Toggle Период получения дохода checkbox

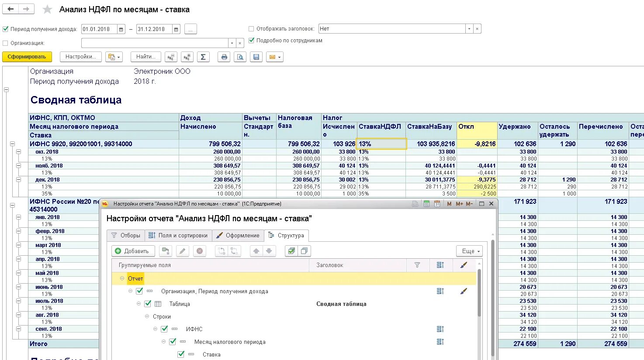(6, 29)
